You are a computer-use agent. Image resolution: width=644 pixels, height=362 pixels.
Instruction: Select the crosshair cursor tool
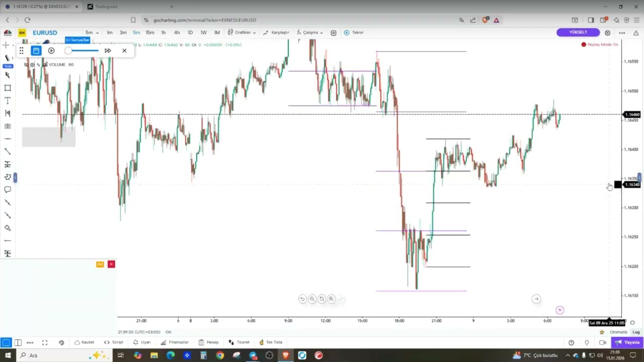(7, 45)
